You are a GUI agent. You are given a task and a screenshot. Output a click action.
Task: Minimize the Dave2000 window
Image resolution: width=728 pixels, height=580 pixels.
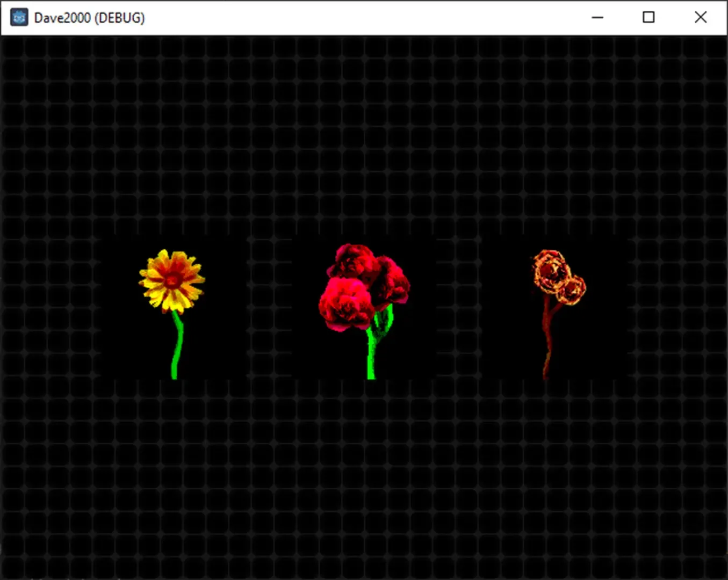click(x=597, y=18)
